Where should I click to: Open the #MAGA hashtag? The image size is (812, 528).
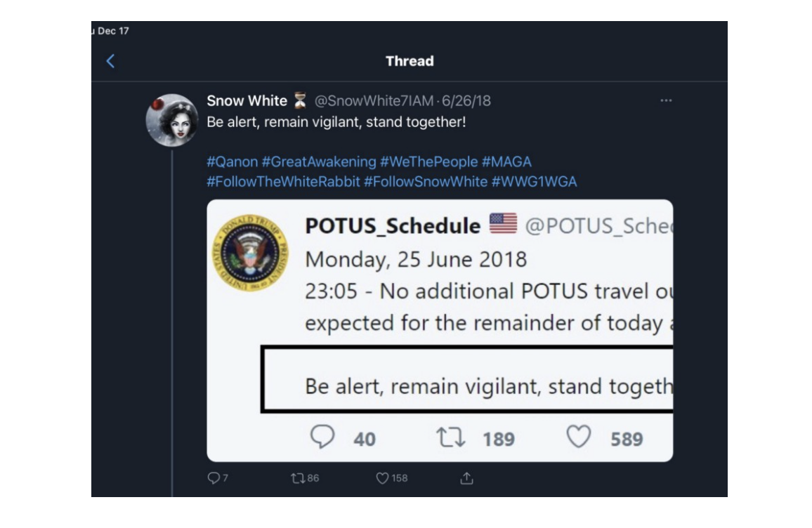click(x=506, y=162)
